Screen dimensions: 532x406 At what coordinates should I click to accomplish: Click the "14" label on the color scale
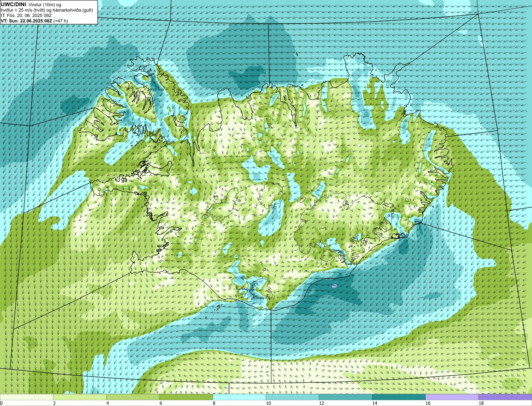coord(375,403)
